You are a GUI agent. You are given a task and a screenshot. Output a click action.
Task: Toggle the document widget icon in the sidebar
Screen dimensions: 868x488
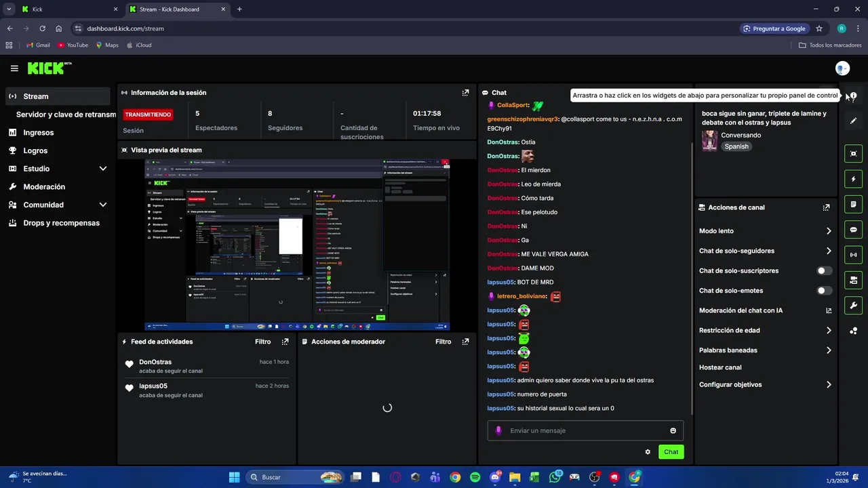click(854, 204)
